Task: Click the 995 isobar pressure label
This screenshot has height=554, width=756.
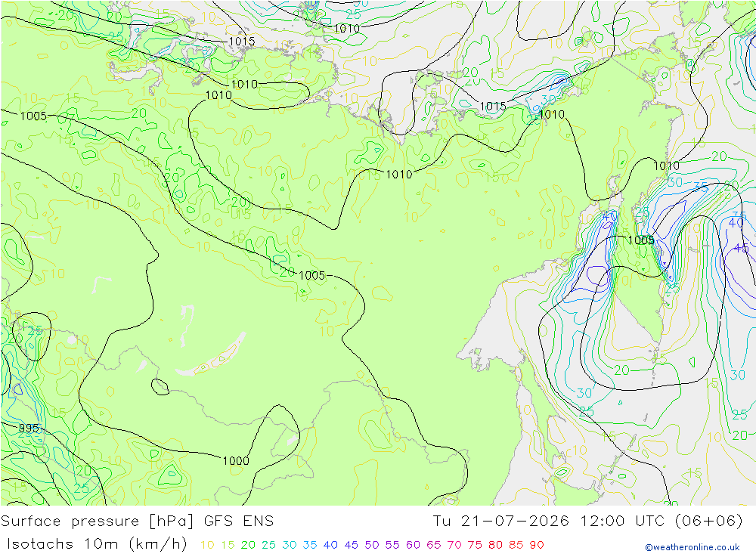Action: pyautogui.click(x=29, y=428)
